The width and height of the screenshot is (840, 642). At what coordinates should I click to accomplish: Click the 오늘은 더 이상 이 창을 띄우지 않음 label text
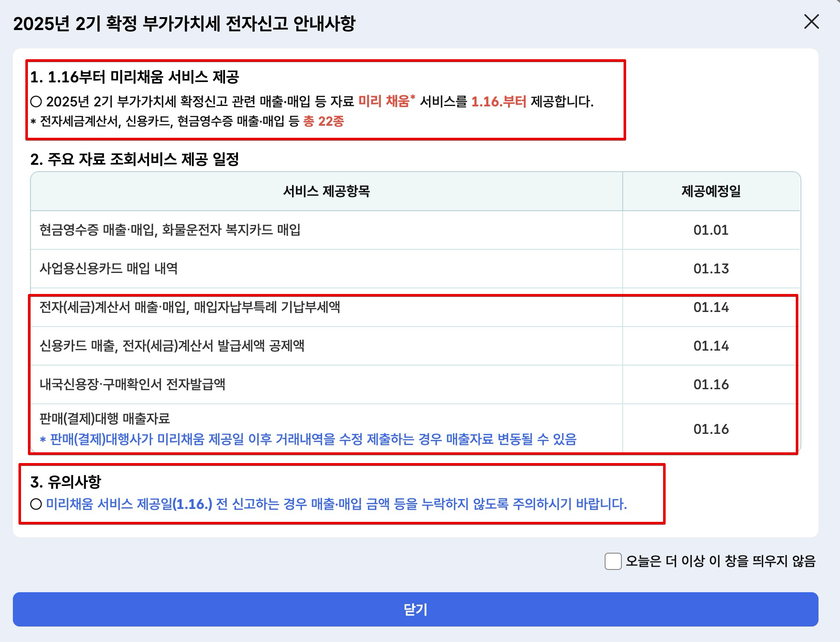pyautogui.click(x=720, y=561)
